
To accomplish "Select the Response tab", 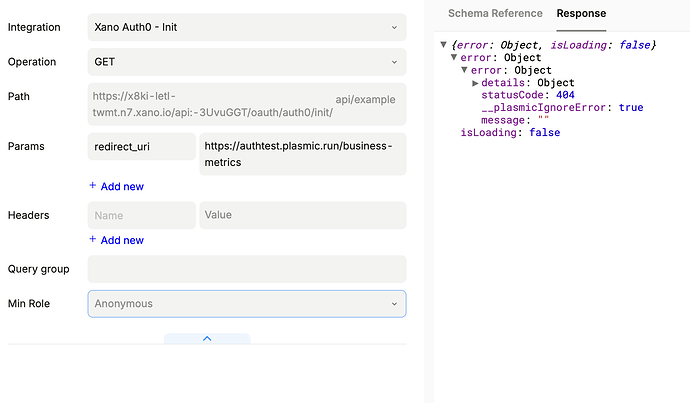I will pyautogui.click(x=581, y=14).
